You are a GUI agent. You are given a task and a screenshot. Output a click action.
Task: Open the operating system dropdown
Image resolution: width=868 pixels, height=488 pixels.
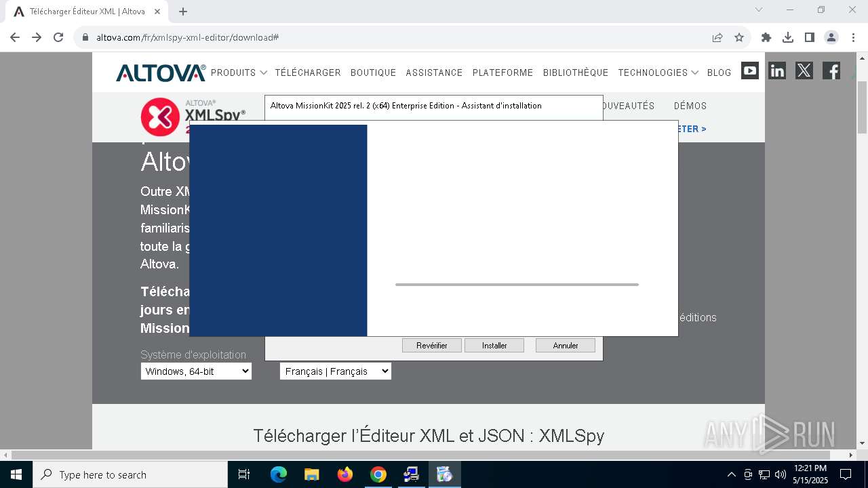click(196, 371)
